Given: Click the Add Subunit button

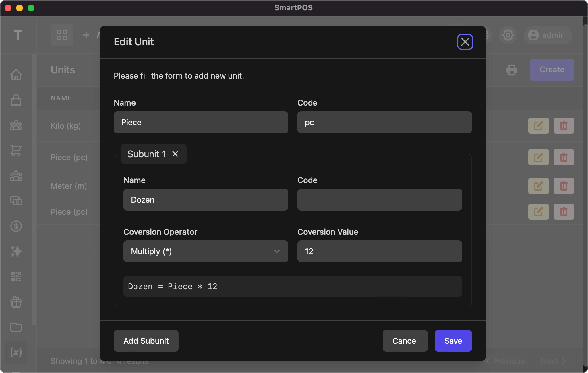Looking at the screenshot, I should click(146, 341).
